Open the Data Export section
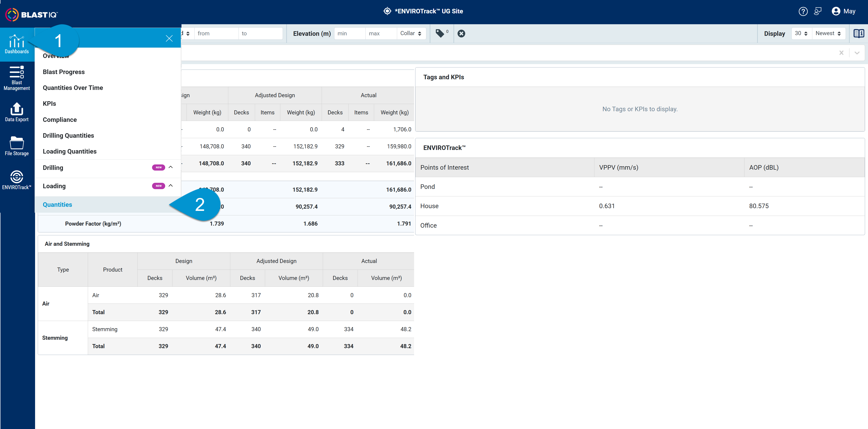This screenshot has height=429, width=868. pos(17,112)
